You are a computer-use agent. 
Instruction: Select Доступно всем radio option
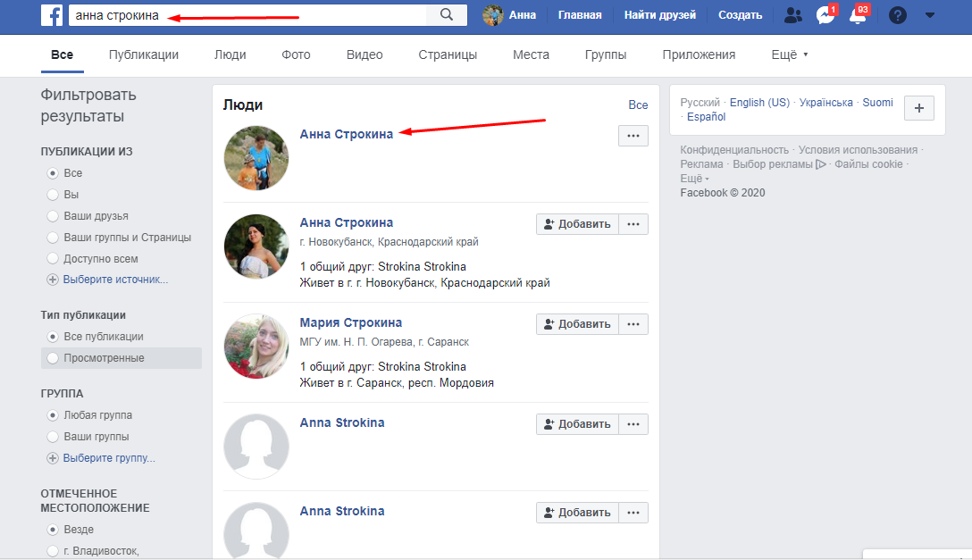tap(53, 258)
